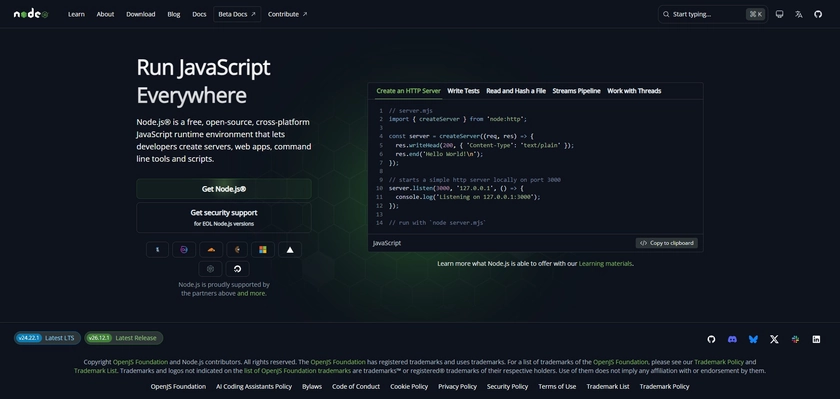This screenshot has width=840, height=399.
Task: Open the Cookie Policy footer link
Action: (x=409, y=386)
